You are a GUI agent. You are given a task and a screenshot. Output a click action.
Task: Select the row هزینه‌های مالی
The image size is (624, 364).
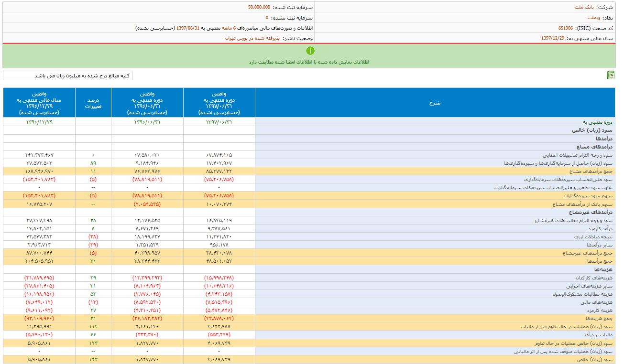(309, 302)
